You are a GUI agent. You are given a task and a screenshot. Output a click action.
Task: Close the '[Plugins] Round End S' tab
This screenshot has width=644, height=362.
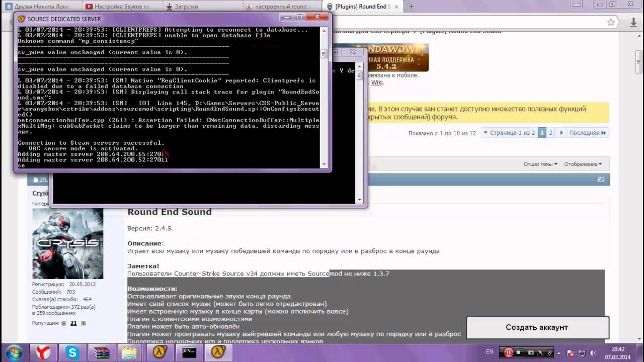(397, 7)
